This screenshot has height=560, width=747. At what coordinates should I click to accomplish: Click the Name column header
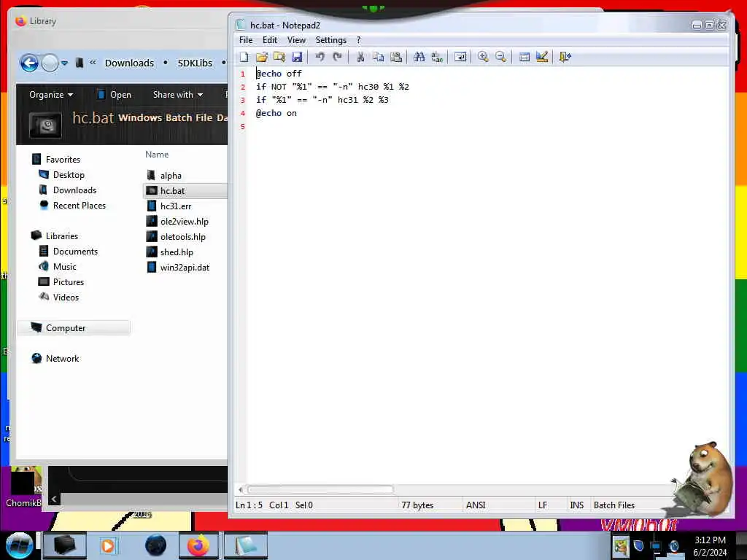157,155
